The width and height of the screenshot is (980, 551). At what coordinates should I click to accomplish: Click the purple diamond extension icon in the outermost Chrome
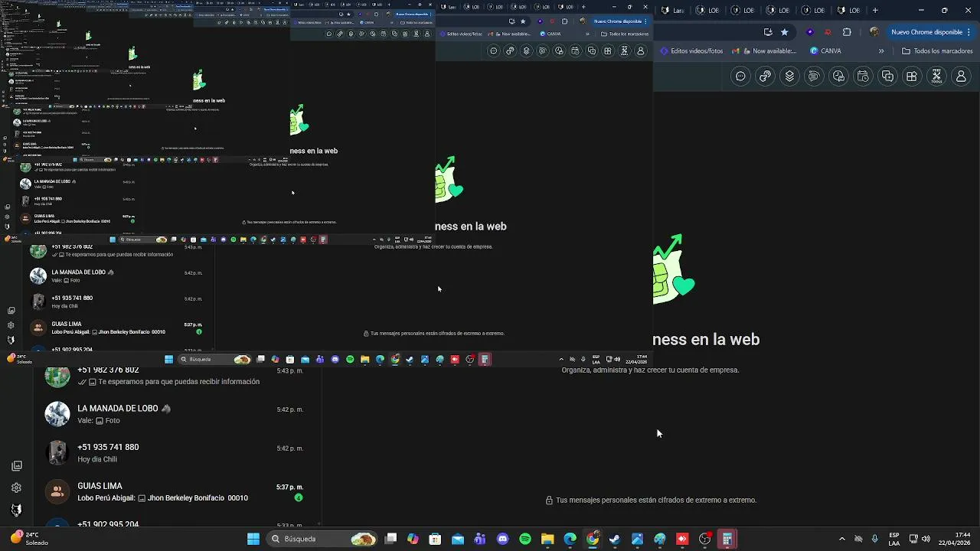click(810, 32)
